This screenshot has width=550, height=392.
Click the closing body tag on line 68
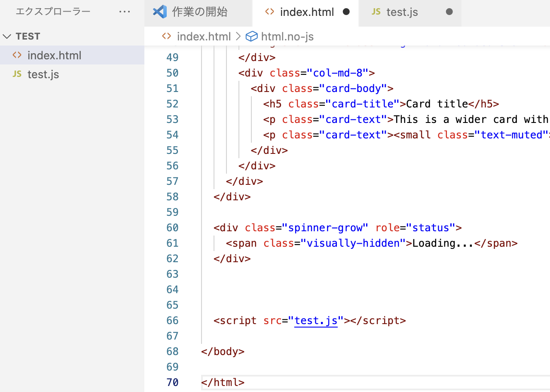coord(223,352)
